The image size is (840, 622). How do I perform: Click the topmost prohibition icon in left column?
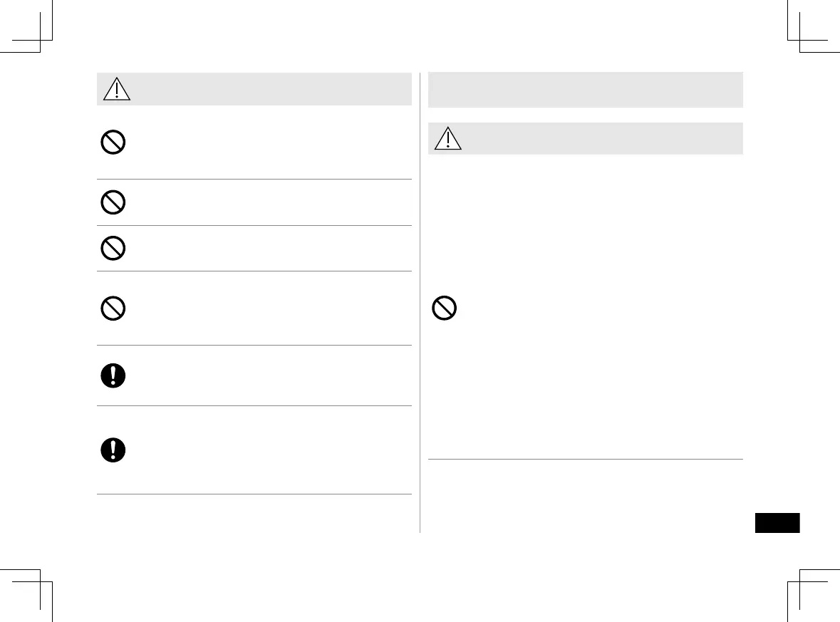113,144
